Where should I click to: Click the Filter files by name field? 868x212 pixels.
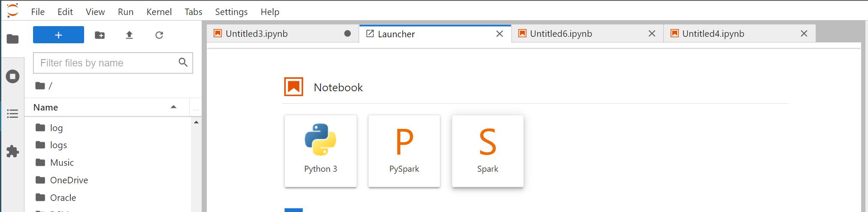[x=113, y=63]
